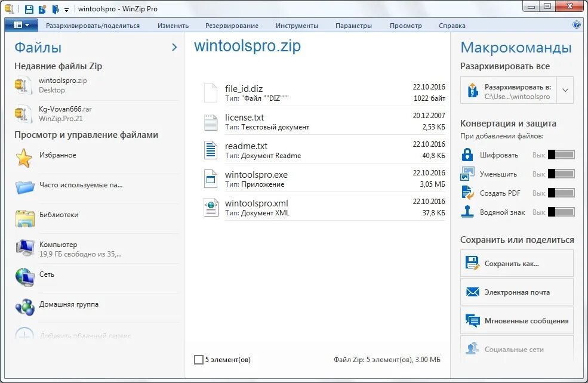The width and height of the screenshot is (588, 383).
Task: Click the Библиотеки icon
Action: pyautogui.click(x=24, y=218)
